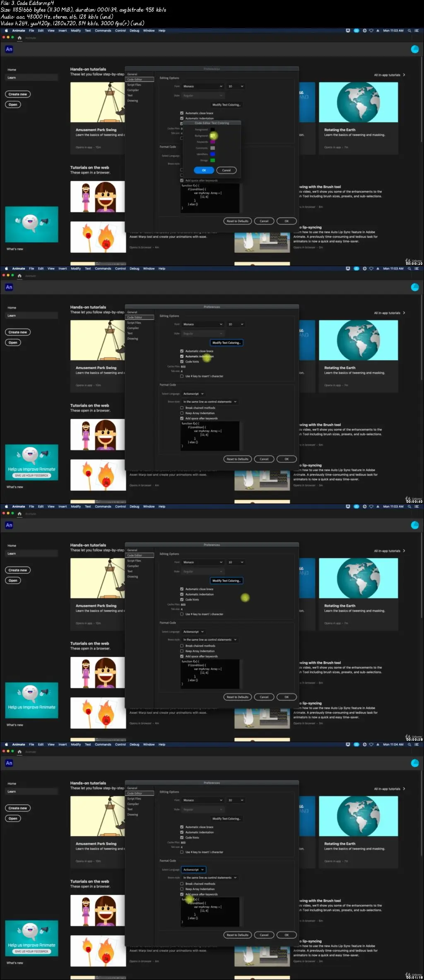In 00:00:40 frame, toggle Automatic close brace
Viewport: 424px width, 980px height.
[x=182, y=351]
